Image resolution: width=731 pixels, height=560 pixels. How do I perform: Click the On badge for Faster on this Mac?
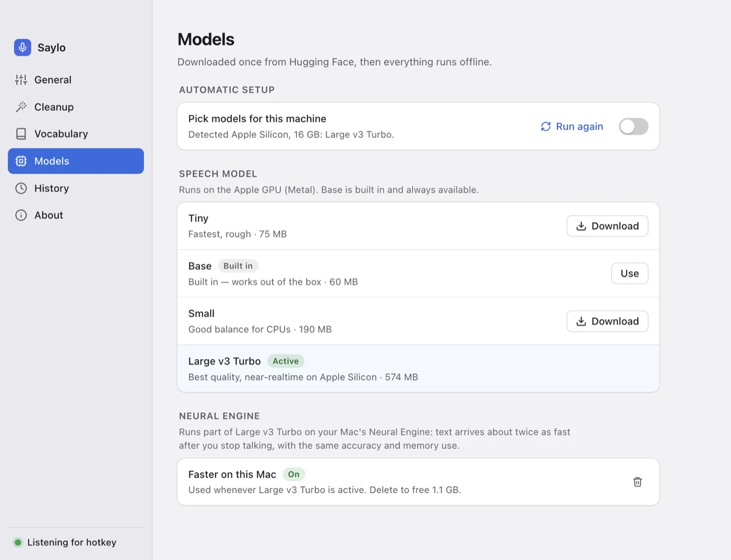pyautogui.click(x=294, y=474)
